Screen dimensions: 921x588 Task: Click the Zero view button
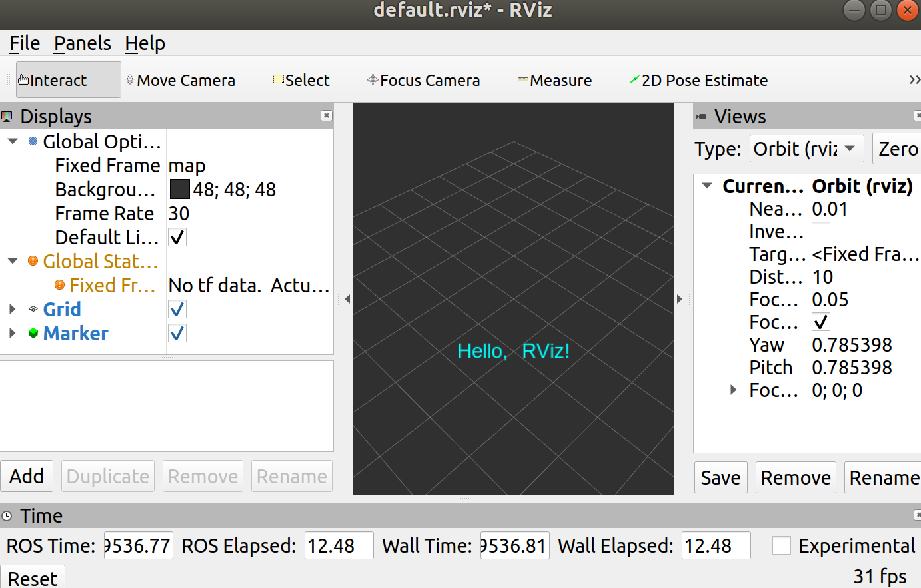pos(897,148)
